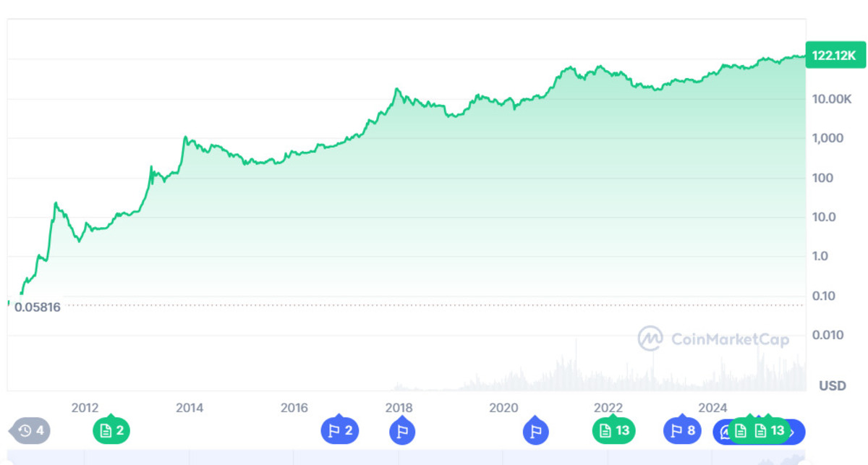Viewport: 868px width, 465px height.
Task: Select the USD currency label
Action: pyautogui.click(x=832, y=386)
